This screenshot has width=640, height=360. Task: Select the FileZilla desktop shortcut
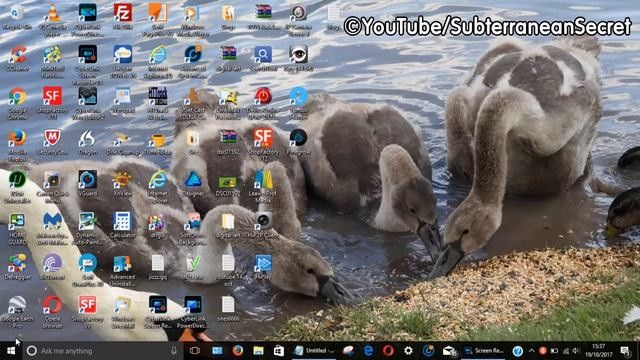pos(122,17)
